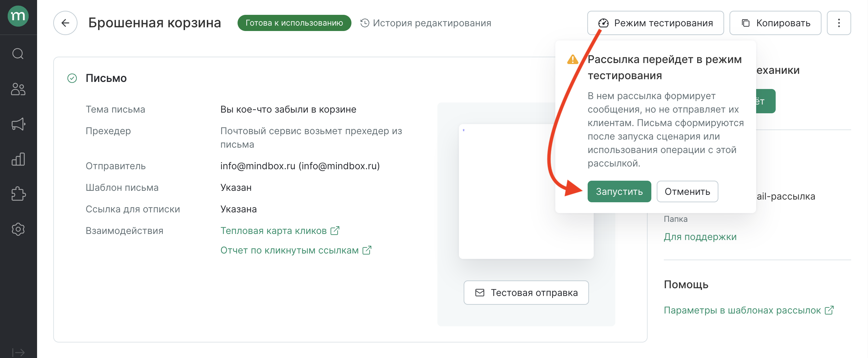Open 'Отчет по кликнутым ссылкам' link

click(x=296, y=250)
